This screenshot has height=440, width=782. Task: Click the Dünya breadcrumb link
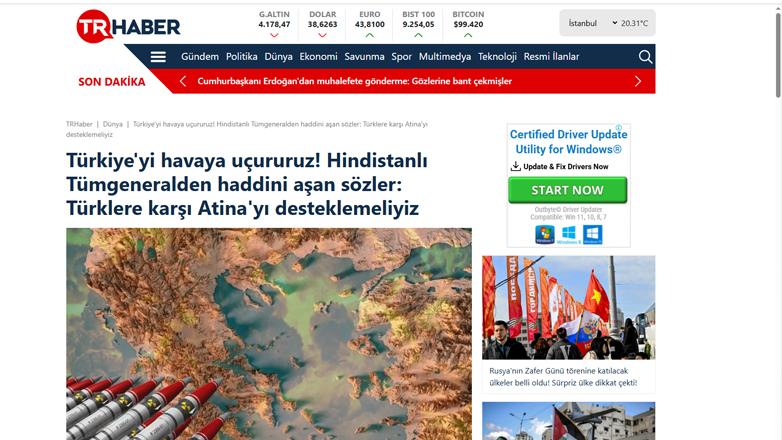tap(113, 124)
